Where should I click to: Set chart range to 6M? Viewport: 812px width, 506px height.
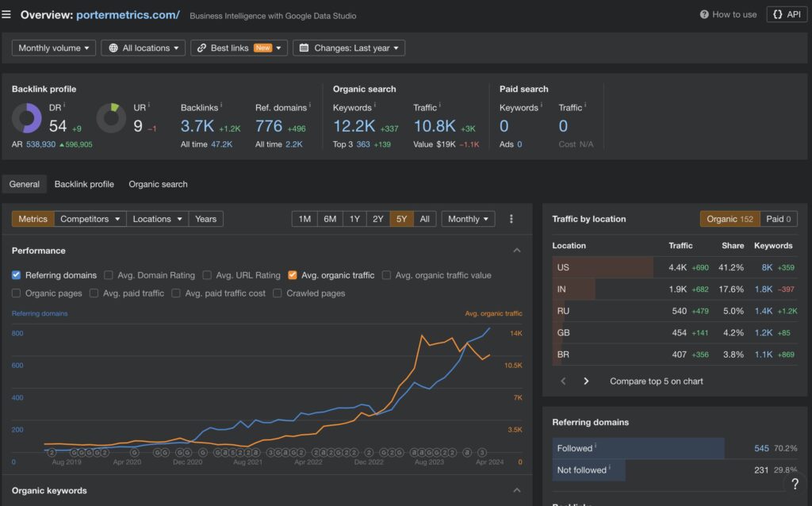click(x=330, y=219)
